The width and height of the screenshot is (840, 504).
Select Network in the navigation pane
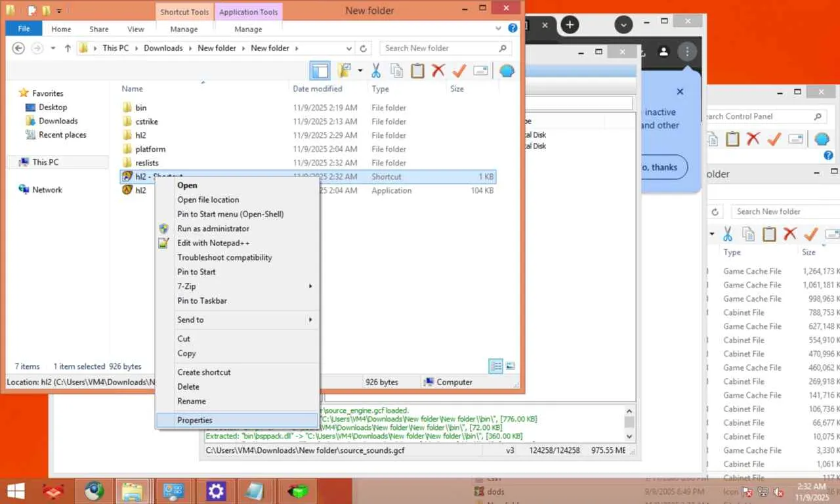point(47,190)
